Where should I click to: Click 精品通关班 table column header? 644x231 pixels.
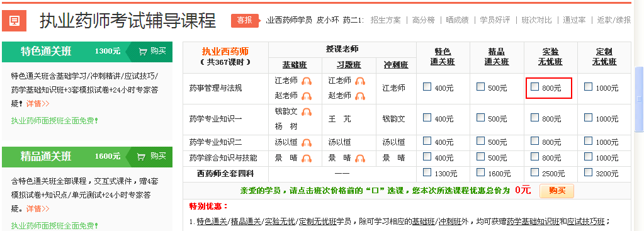(x=497, y=57)
